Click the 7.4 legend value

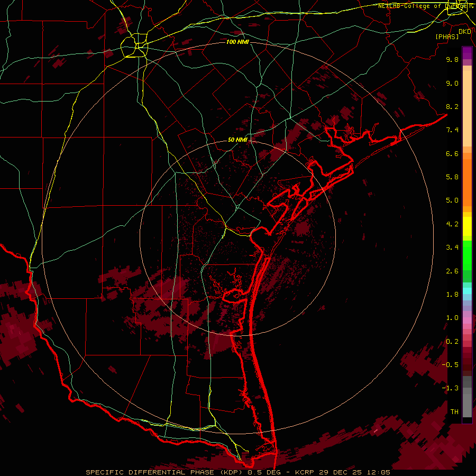click(452, 130)
